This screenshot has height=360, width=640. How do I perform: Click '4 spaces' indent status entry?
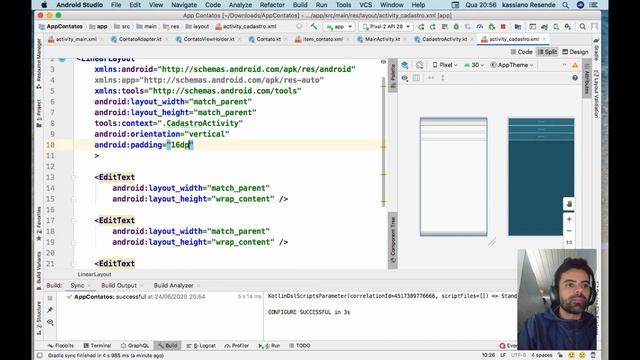[x=542, y=356]
